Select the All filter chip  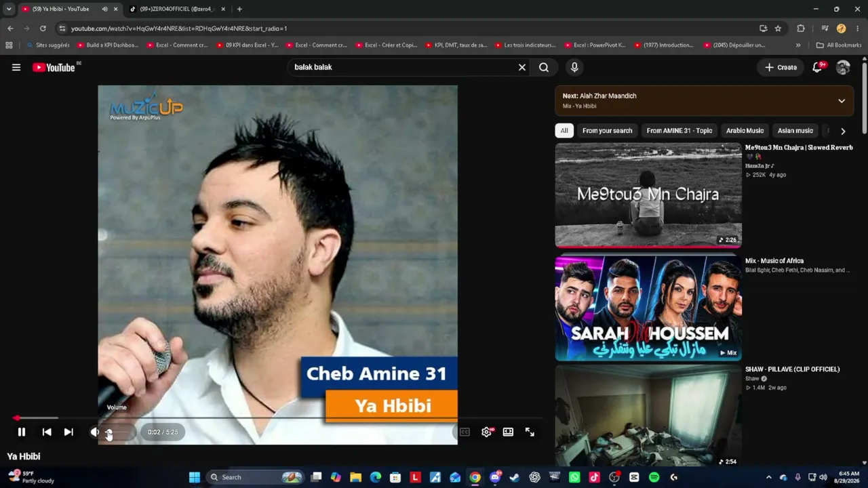point(564,131)
